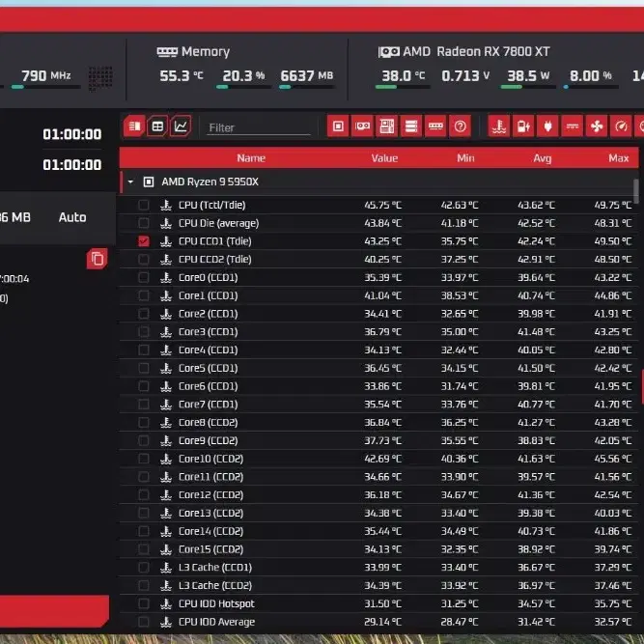Screen dimensions: 644x644
Task: Tick the Core1 (CCD1) checkbox
Action: pos(144,295)
